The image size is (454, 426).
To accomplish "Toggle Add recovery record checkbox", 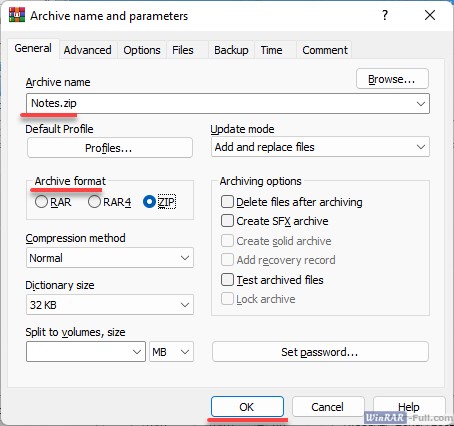I will [278, 260].
